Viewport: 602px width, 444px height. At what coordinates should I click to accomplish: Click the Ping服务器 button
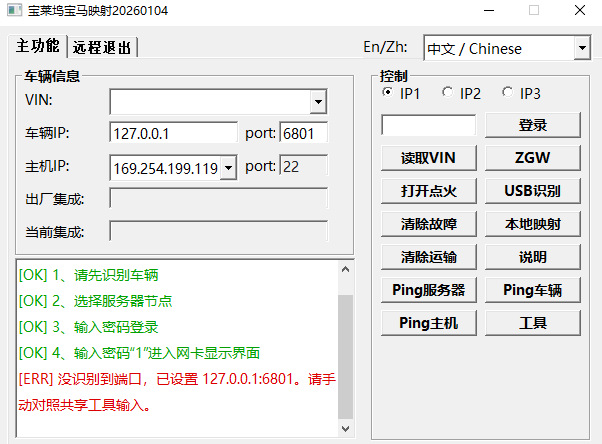pos(429,290)
